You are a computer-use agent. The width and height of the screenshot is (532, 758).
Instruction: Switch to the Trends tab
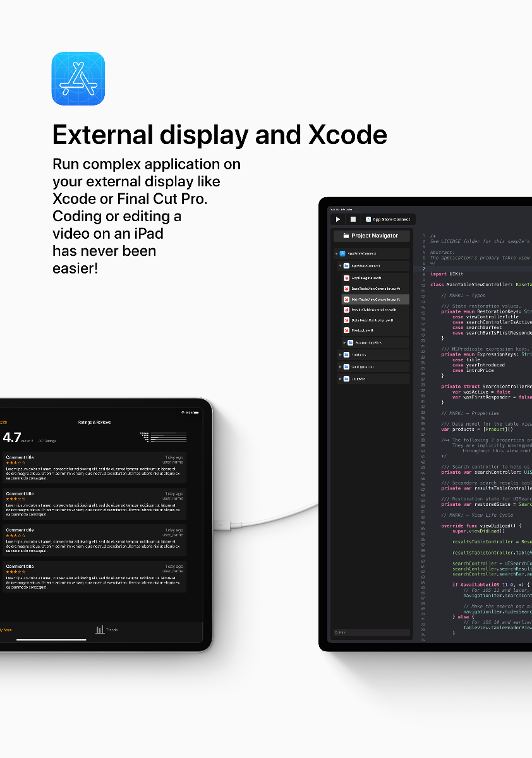click(106, 630)
